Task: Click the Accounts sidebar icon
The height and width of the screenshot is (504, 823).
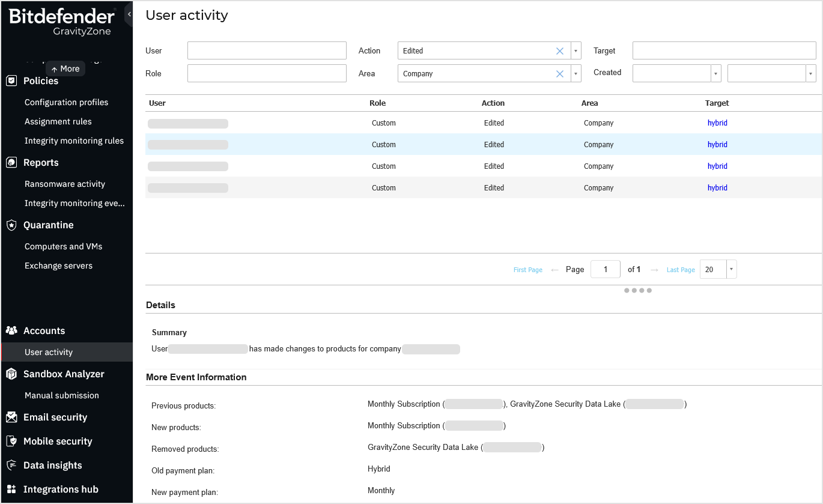Action: coord(12,330)
